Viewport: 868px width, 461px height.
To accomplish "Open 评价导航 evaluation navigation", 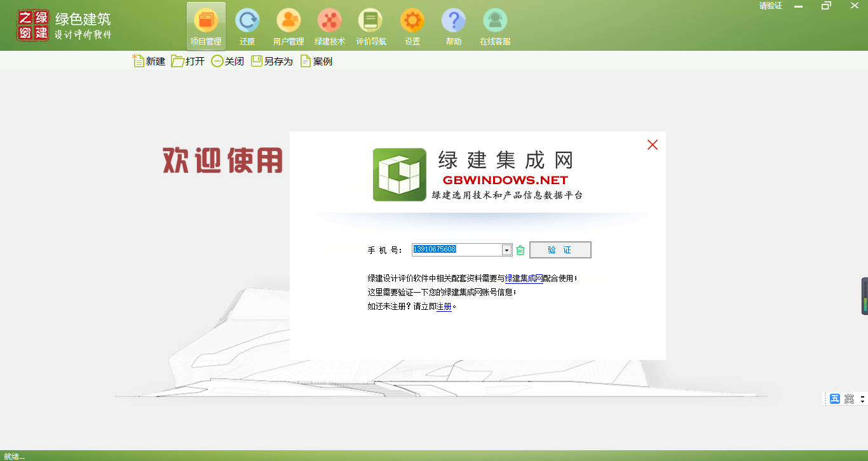I will click(x=371, y=27).
